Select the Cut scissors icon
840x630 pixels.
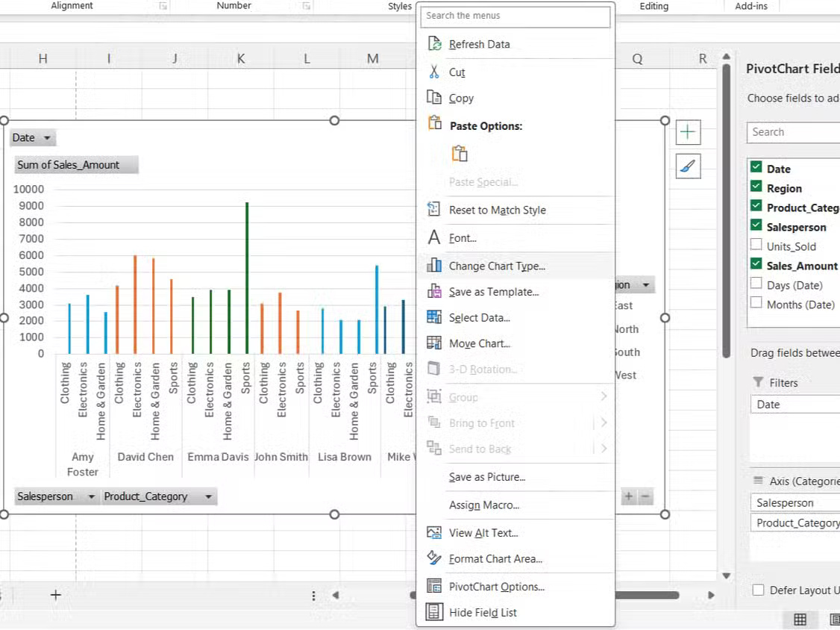[435, 72]
